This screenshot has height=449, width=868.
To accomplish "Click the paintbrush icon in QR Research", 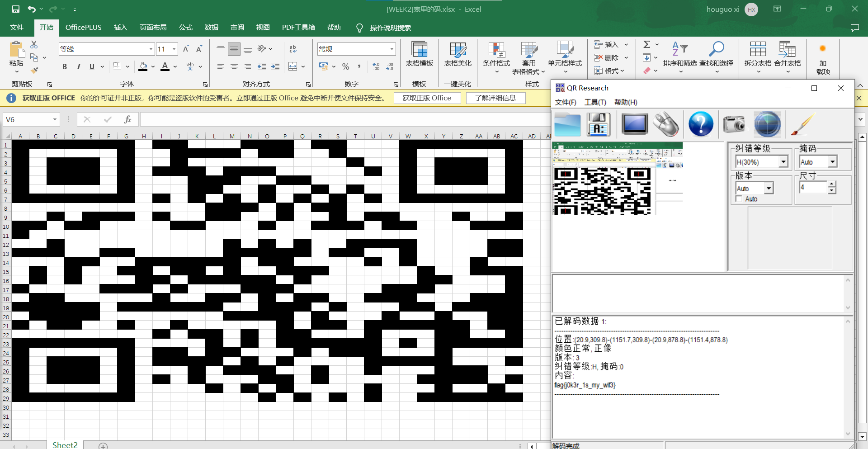I will pyautogui.click(x=802, y=124).
